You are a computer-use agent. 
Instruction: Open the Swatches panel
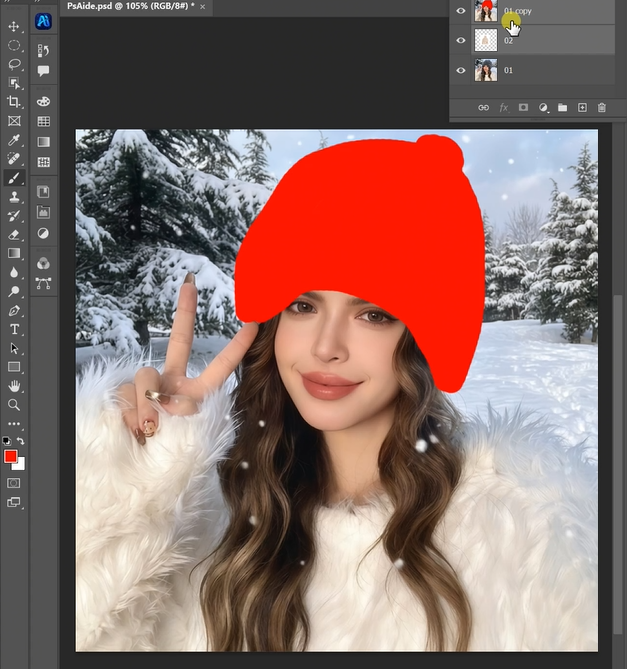pyautogui.click(x=43, y=122)
